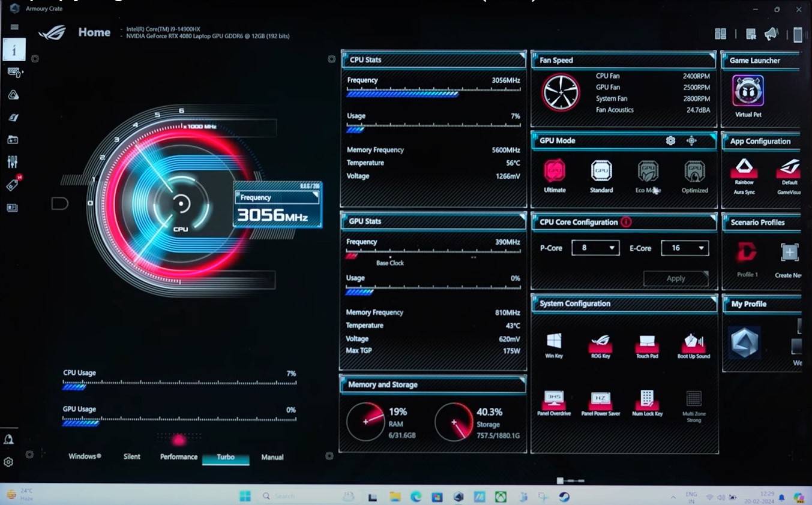Select the Performance operating mode

point(178,457)
